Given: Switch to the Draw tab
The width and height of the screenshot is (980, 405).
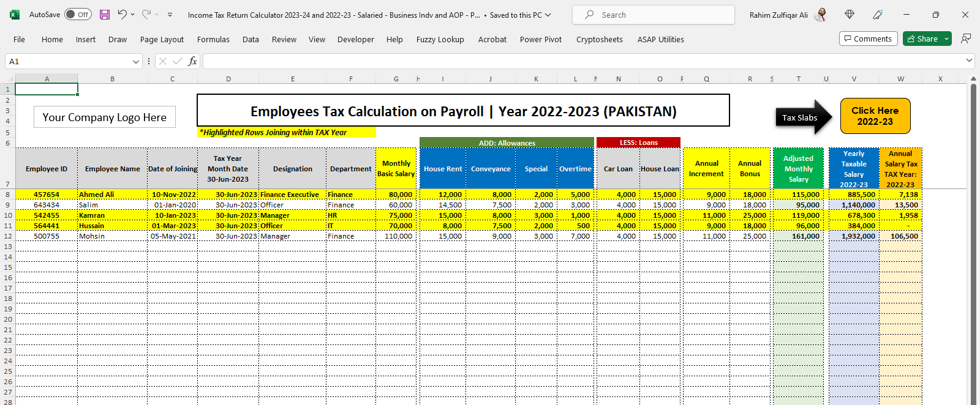Looking at the screenshot, I should click(118, 39).
